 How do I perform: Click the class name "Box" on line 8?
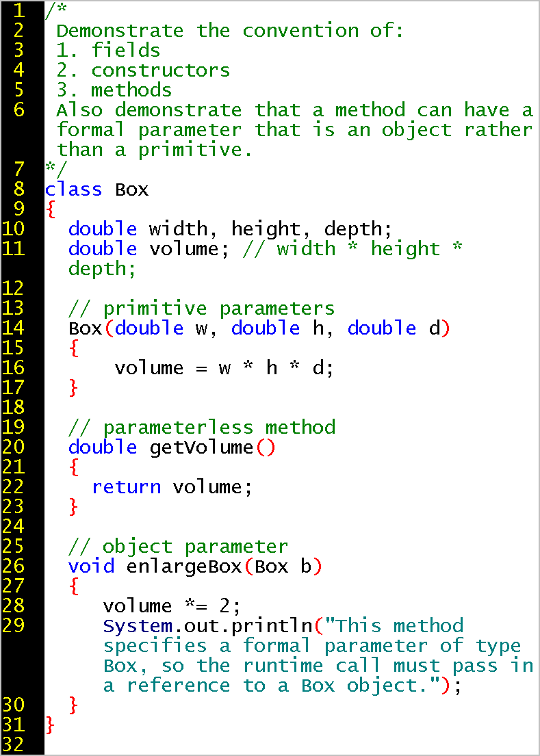pos(131,190)
